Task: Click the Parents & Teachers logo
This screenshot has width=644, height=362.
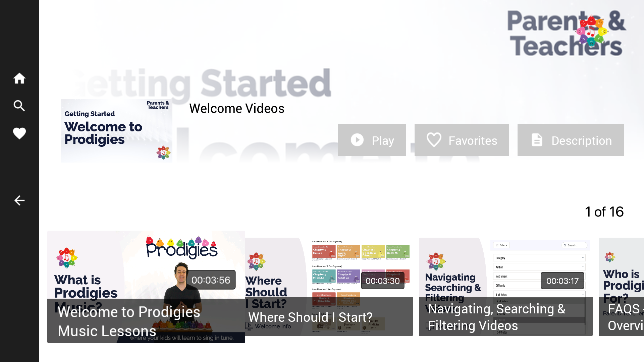Action: (566, 33)
